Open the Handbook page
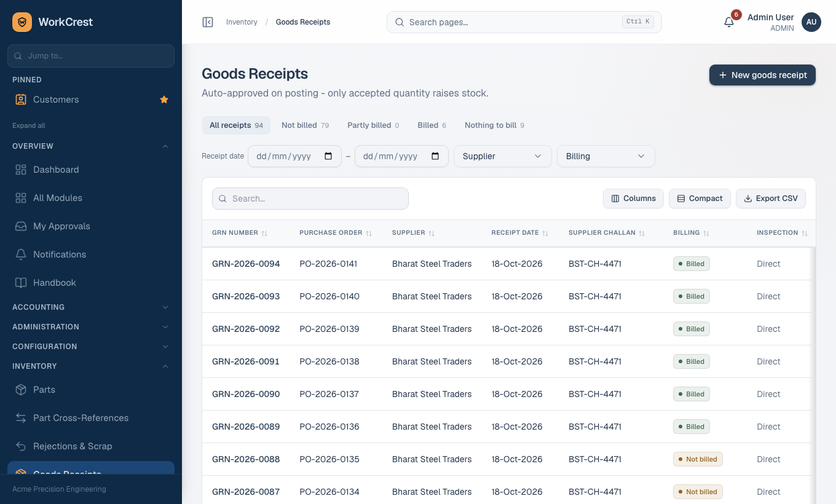This screenshot has width=836, height=504. (x=91, y=283)
